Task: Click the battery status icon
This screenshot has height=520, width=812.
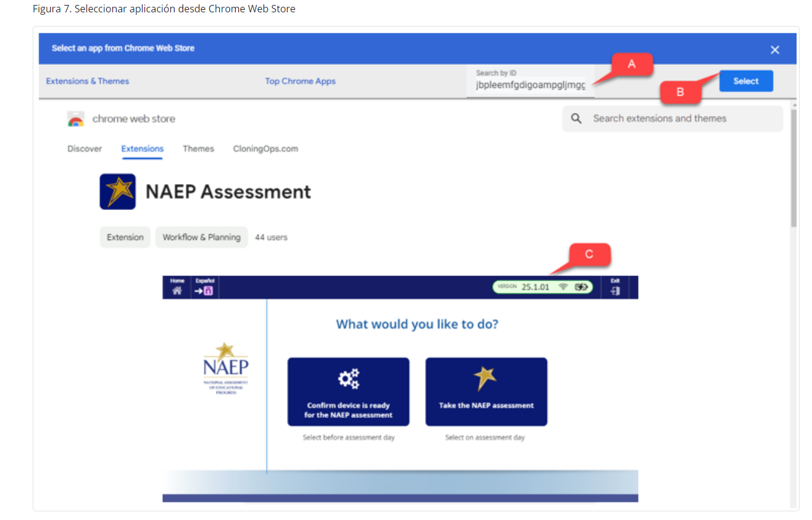Action: (581, 287)
